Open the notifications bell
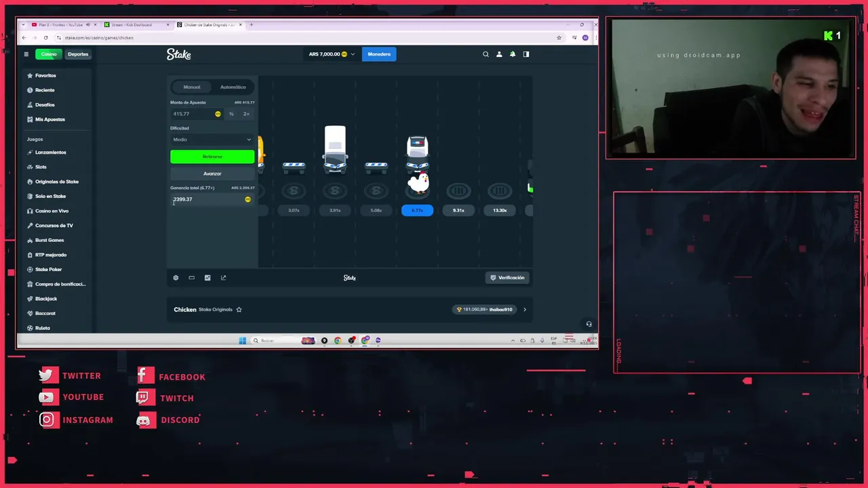Screen dimensions: 868x488 pos(513,54)
